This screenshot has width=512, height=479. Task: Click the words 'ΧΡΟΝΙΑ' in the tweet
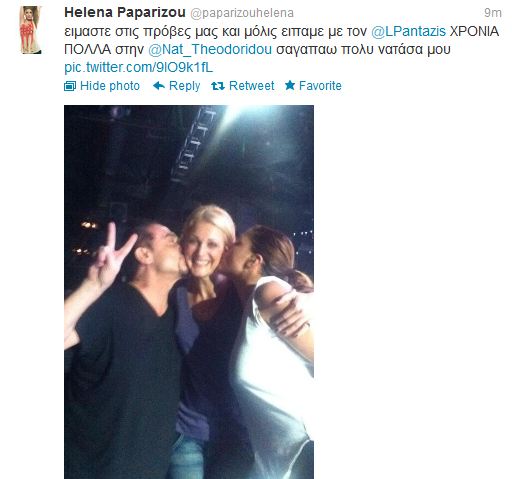(x=474, y=31)
